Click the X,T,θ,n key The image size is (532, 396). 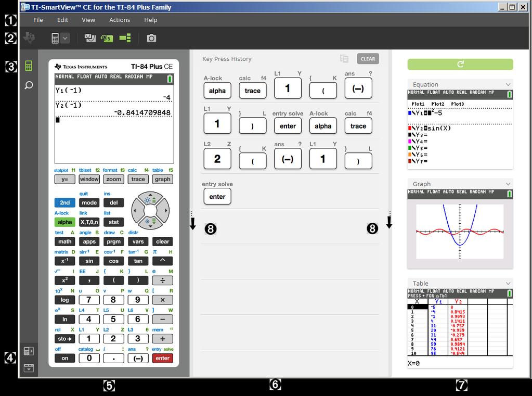click(x=89, y=222)
